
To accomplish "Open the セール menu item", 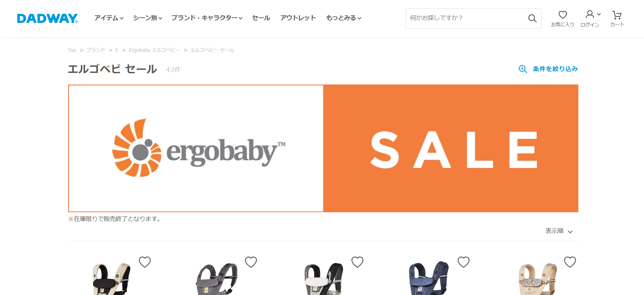I will (x=261, y=18).
